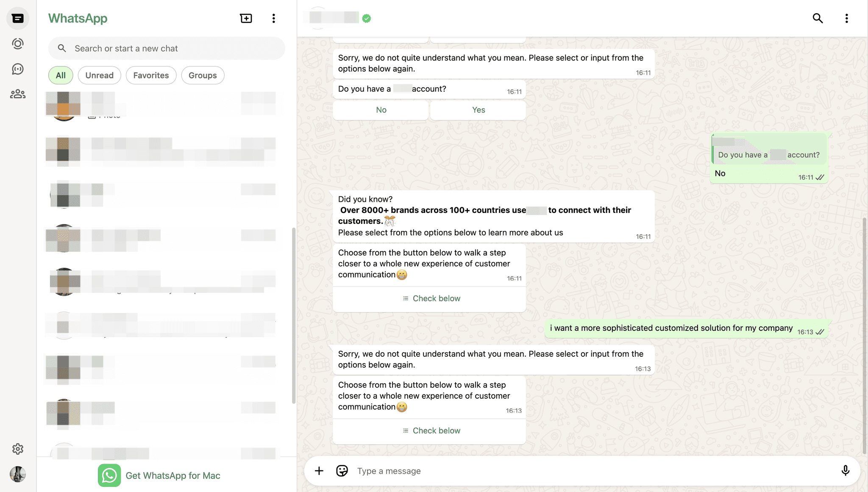Screen dimensions: 868x492
Task: Open the Channels icon in sidebar
Action: 18,69
